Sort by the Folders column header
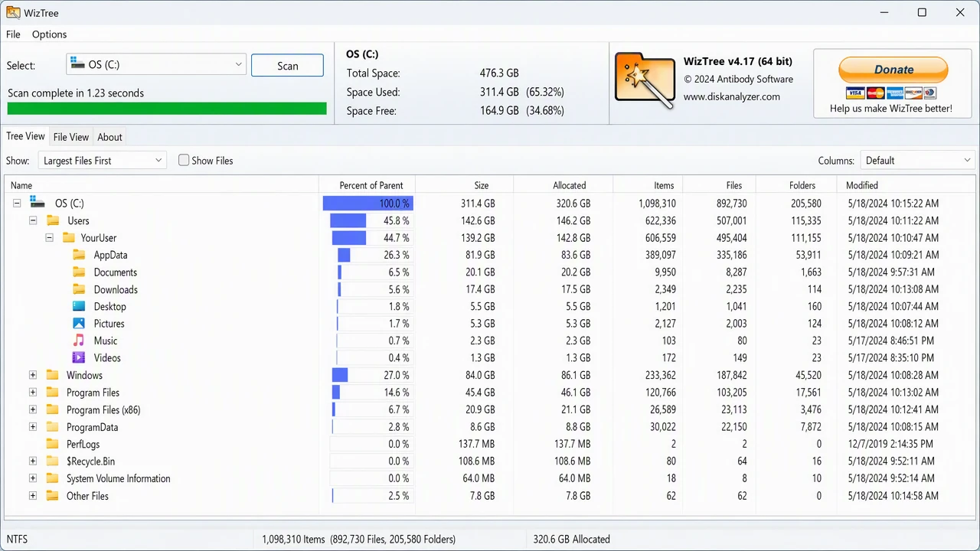 (x=797, y=185)
